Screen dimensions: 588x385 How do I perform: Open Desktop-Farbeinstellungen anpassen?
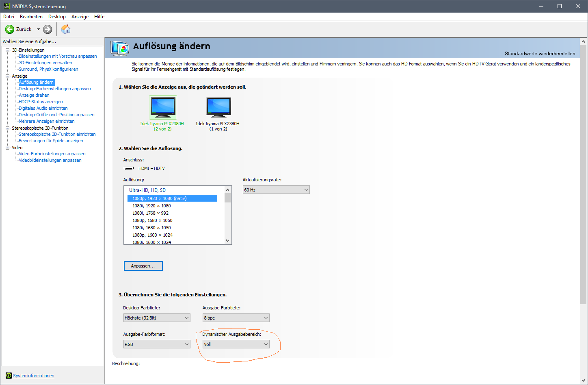(55, 89)
